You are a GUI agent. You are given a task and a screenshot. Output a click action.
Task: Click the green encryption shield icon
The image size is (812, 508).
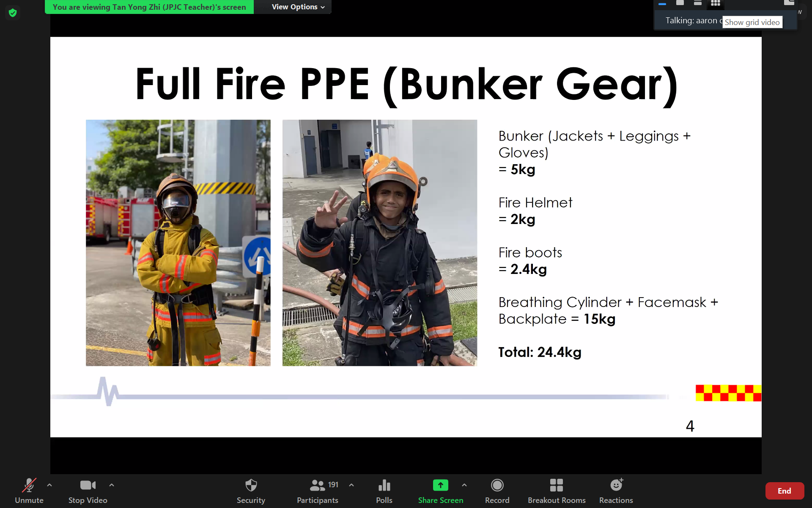point(13,13)
